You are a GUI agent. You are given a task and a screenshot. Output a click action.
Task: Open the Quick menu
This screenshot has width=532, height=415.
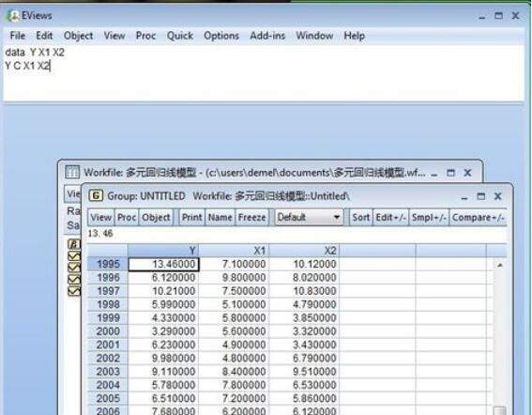pyautogui.click(x=180, y=36)
